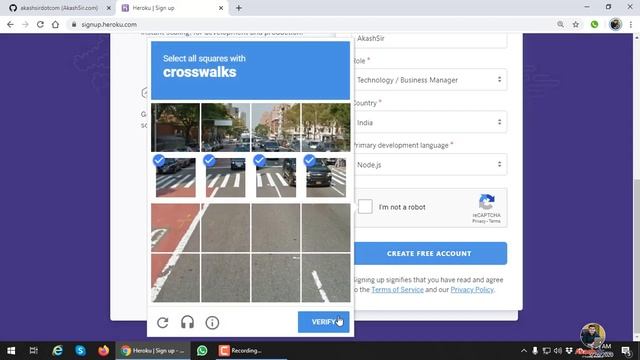Select top-row tile with distant buildings and traffic
This screenshot has width=640, height=360.
[276, 127]
